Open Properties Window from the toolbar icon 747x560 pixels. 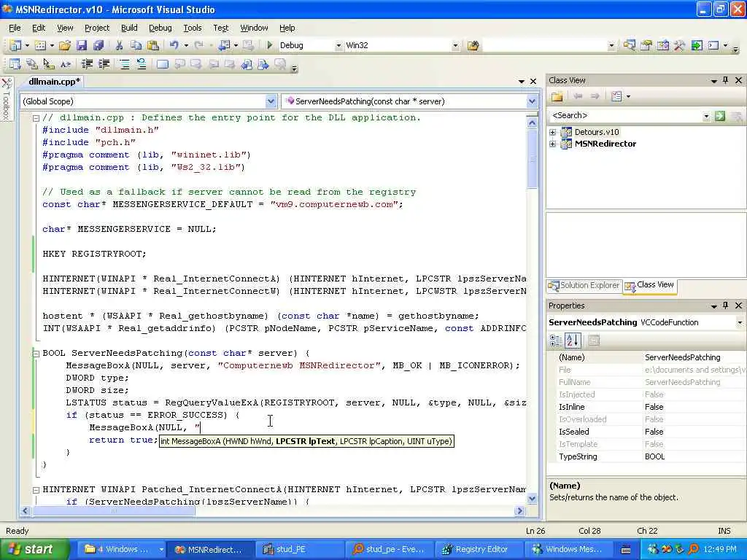646,45
